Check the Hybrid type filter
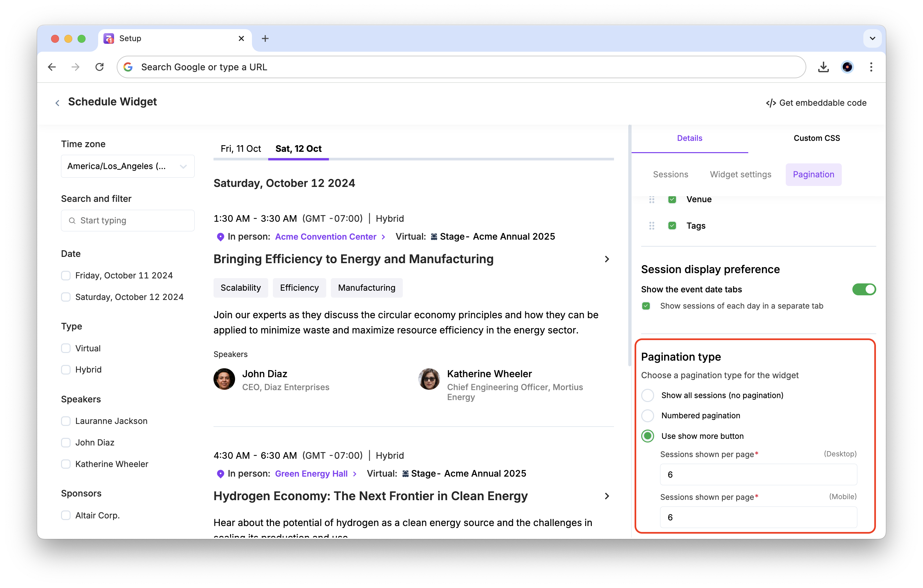The image size is (923, 588). 66,370
